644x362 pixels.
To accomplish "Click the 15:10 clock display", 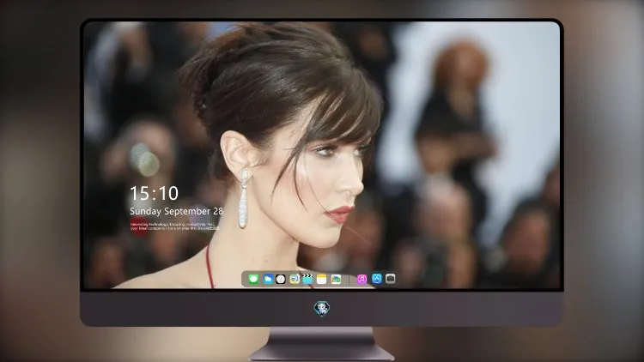I will [154, 193].
